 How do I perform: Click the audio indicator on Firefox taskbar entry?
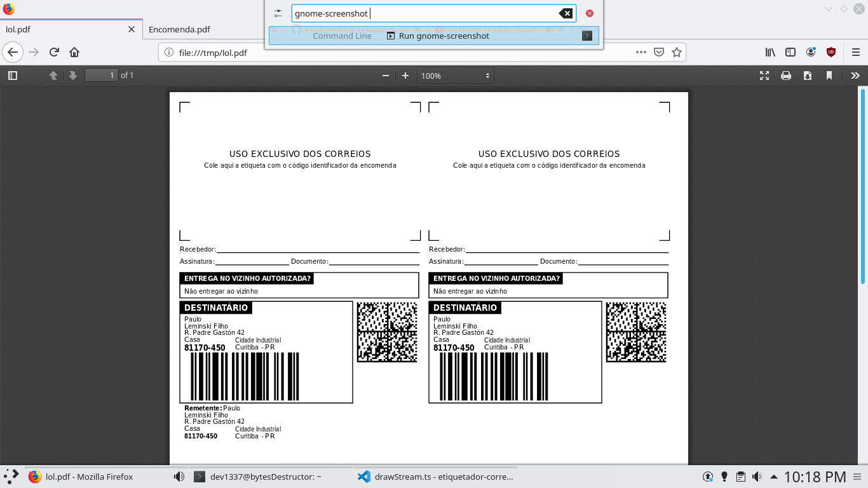pos(179,477)
